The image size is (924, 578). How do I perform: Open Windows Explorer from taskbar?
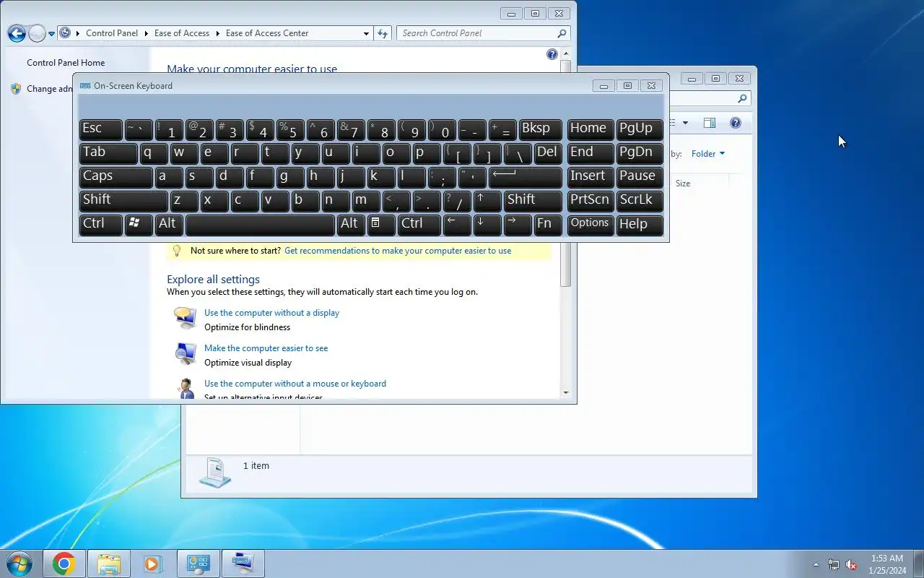(x=109, y=564)
